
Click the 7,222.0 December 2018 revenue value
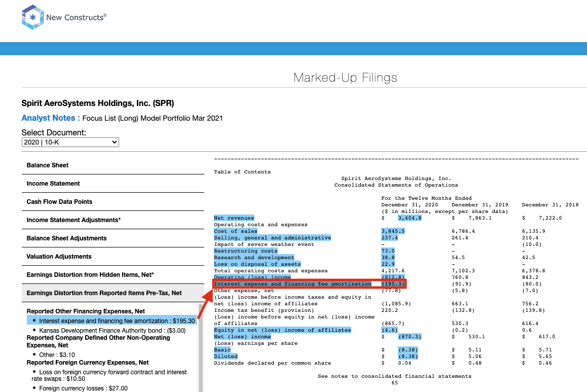(x=551, y=218)
